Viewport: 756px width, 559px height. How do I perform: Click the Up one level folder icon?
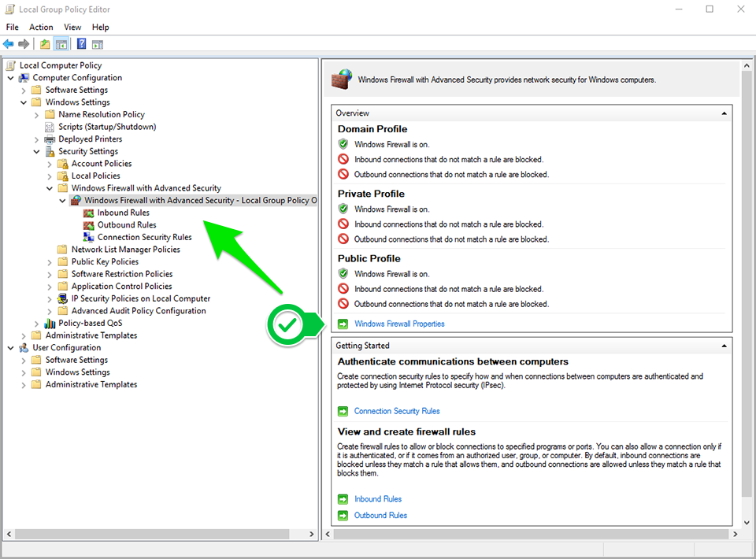[45, 44]
